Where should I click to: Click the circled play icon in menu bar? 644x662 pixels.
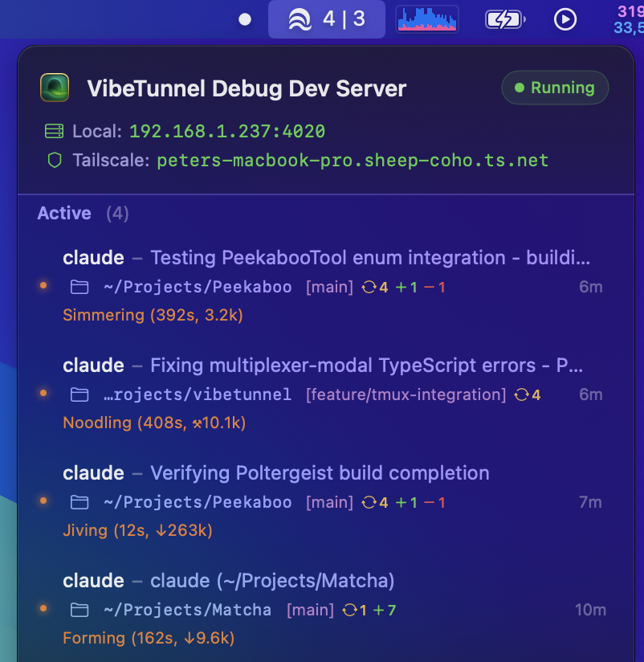(x=565, y=19)
